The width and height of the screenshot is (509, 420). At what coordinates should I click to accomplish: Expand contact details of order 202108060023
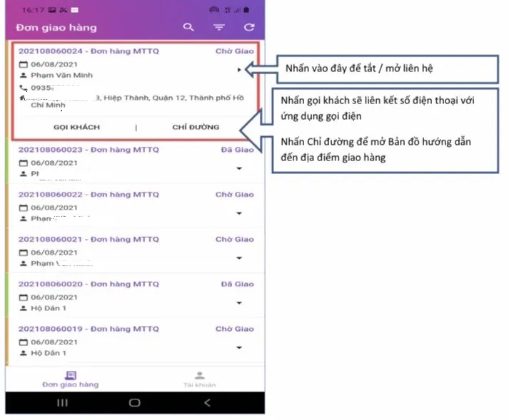pyautogui.click(x=239, y=168)
